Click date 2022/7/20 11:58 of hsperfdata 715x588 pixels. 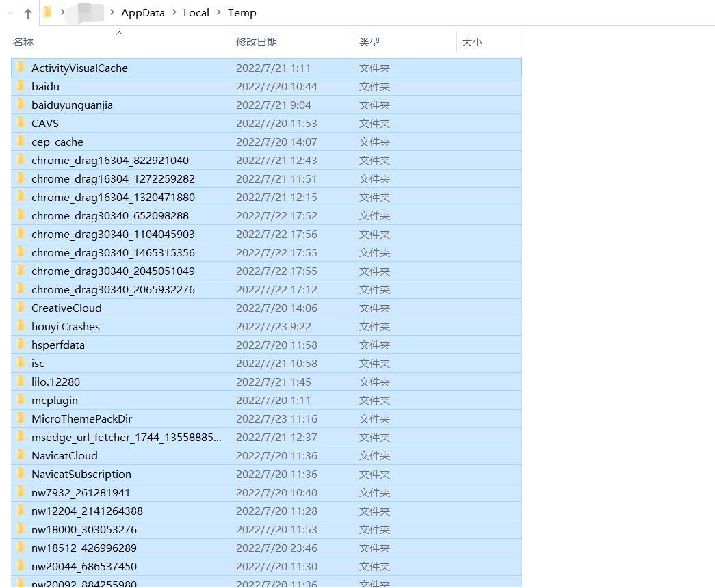pyautogui.click(x=277, y=345)
